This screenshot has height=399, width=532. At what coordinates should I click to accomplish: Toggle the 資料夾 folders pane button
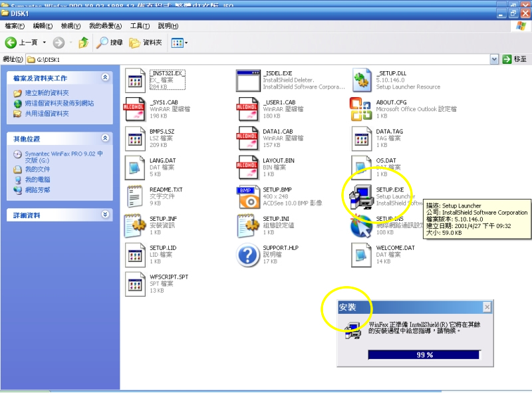tap(146, 43)
